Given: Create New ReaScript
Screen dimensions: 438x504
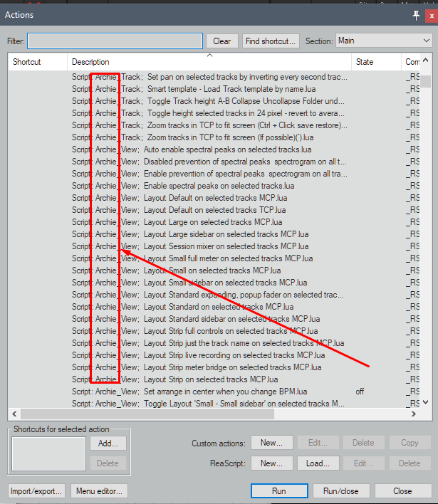Looking at the screenshot, I should coord(272,463).
